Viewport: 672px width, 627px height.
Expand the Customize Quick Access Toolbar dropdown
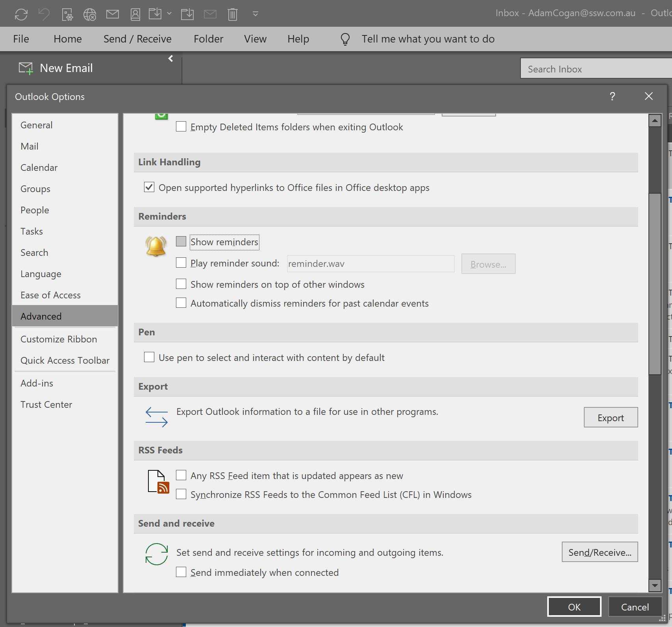(255, 14)
